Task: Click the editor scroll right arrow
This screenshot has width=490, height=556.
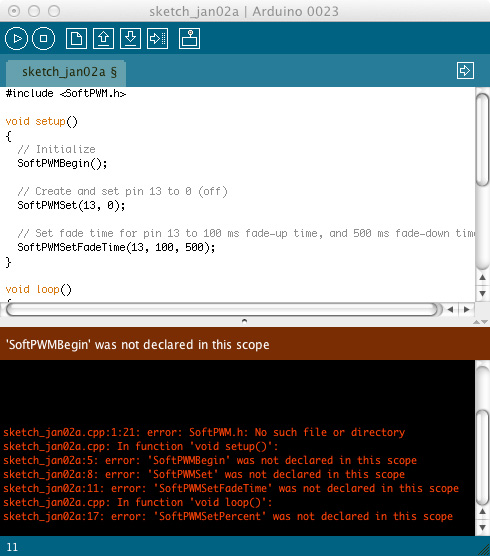Action: click(467, 310)
